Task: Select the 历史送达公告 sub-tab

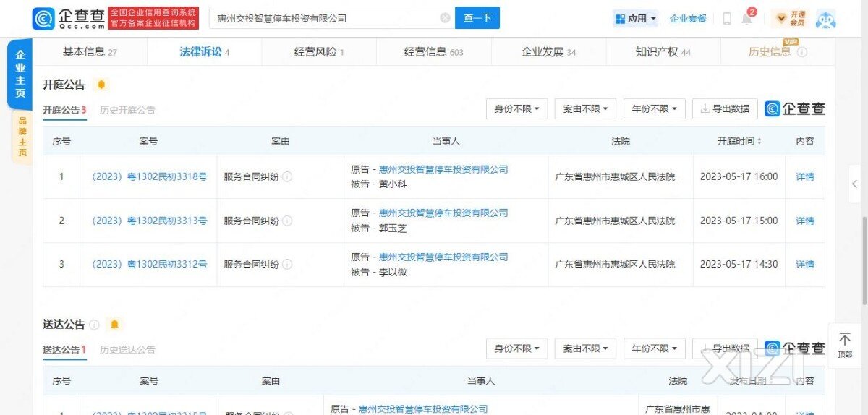Action: tap(127, 350)
